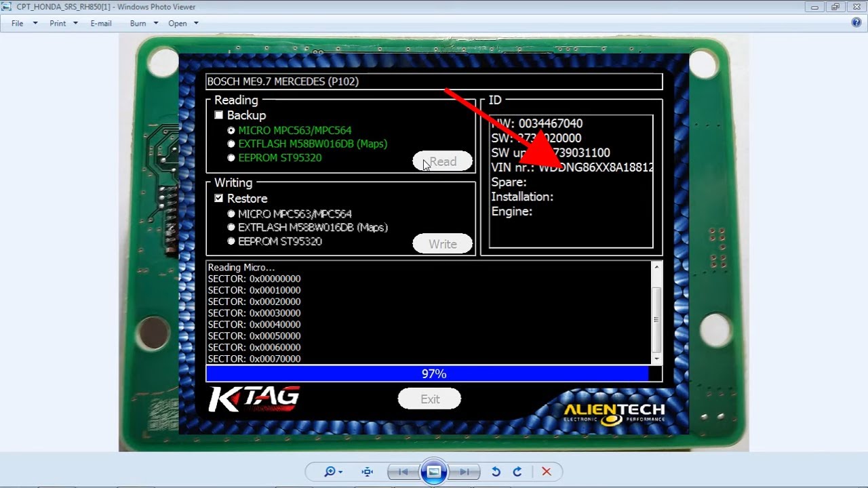
Task: Click the 'Spare:' label
Action: pyautogui.click(x=509, y=182)
